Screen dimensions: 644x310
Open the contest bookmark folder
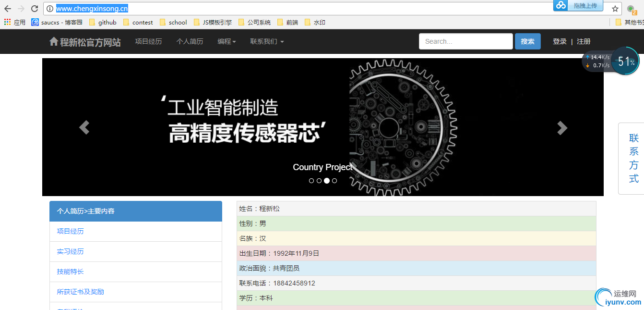[138, 22]
